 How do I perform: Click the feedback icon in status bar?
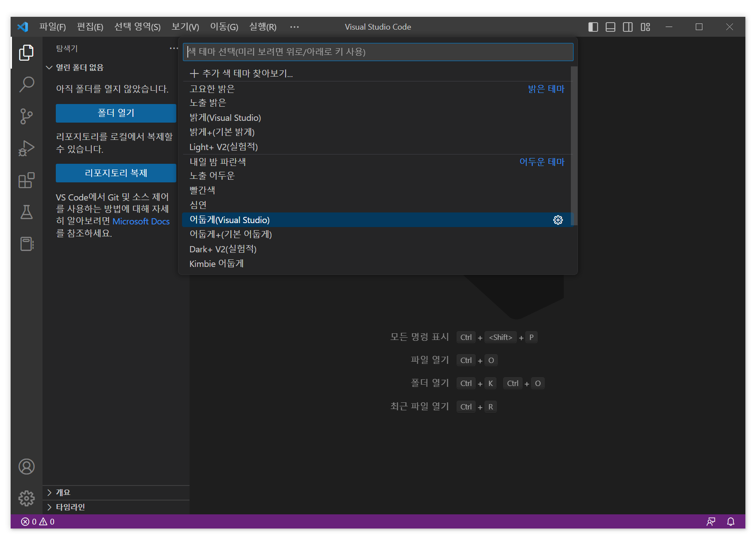click(x=711, y=521)
